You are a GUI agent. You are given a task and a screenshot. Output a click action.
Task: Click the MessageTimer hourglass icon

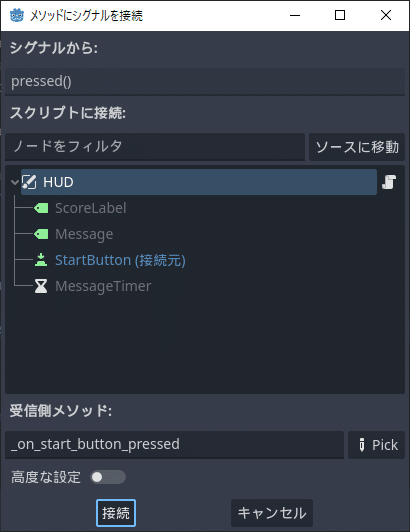click(x=41, y=286)
